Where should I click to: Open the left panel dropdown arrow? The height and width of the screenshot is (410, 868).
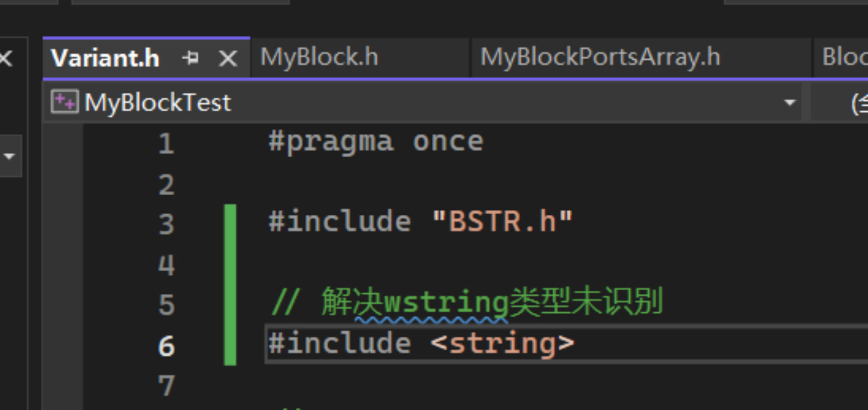9,156
